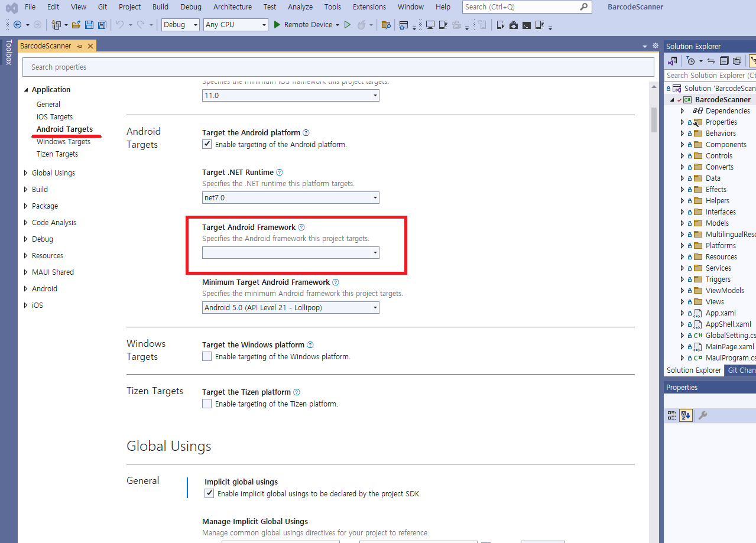Expand the ViewModels folder in Solution Explorer
Viewport: 756px width, 543px height.
[x=682, y=291]
